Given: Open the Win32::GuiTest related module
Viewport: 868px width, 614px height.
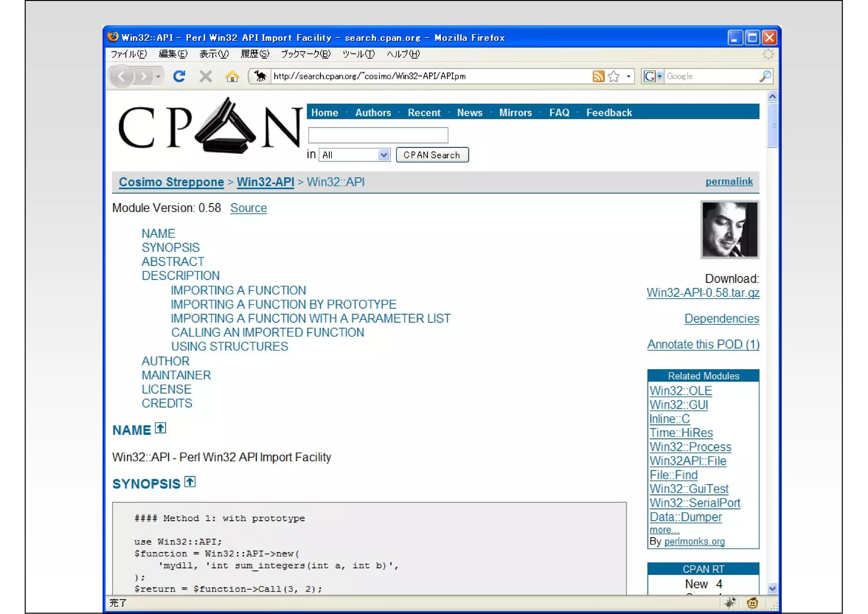Looking at the screenshot, I should tap(689, 489).
